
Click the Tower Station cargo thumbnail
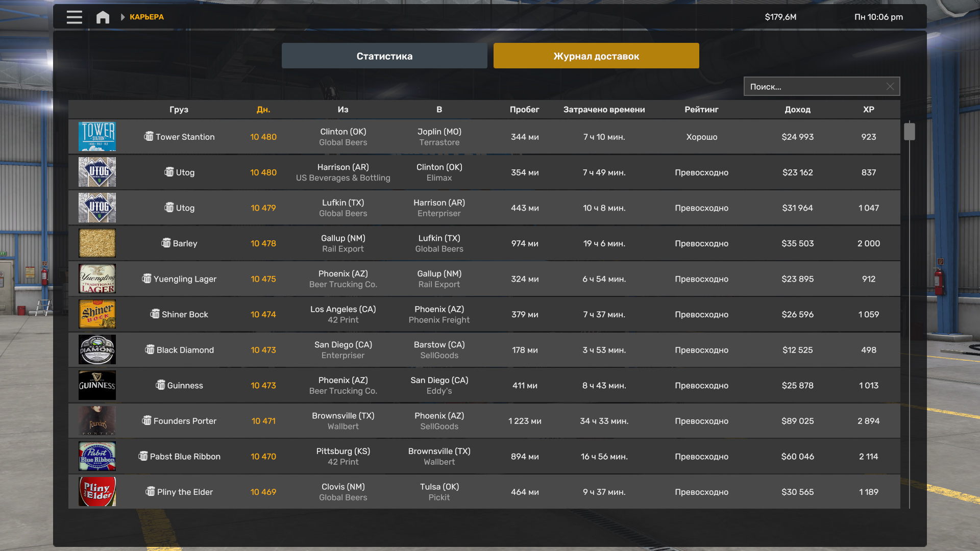point(97,137)
